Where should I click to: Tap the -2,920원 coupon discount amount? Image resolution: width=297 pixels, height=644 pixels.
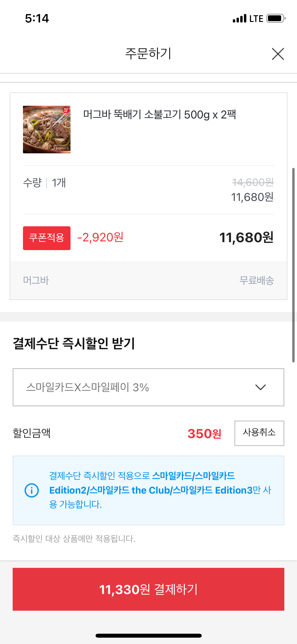coord(100,237)
